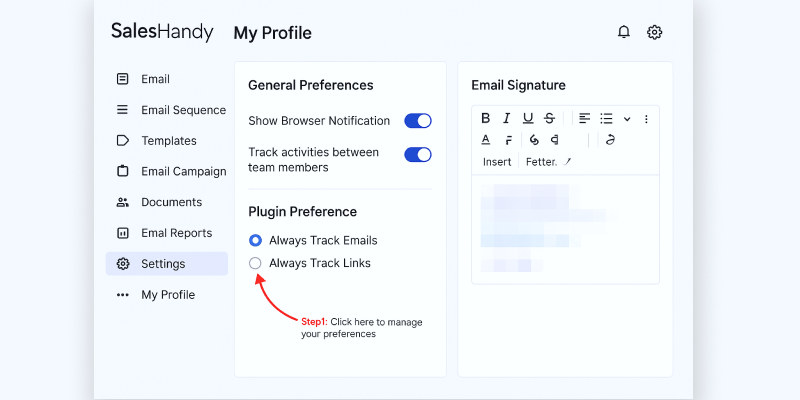Screen dimensions: 800x400
Task: Open the three-dot more options menu
Action: [646, 119]
